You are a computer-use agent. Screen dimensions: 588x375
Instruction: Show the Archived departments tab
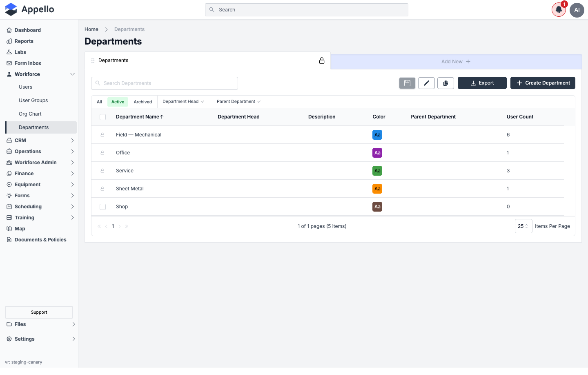(x=143, y=102)
